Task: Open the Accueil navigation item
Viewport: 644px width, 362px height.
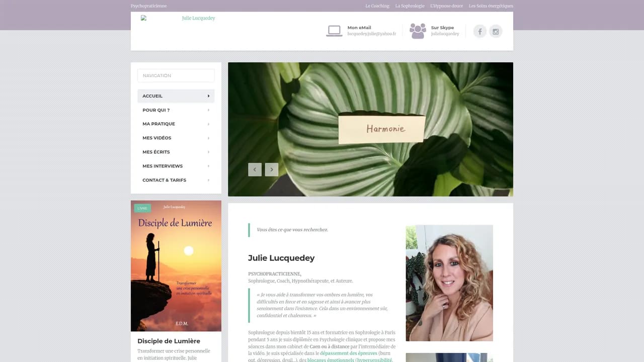Action: coord(176,96)
